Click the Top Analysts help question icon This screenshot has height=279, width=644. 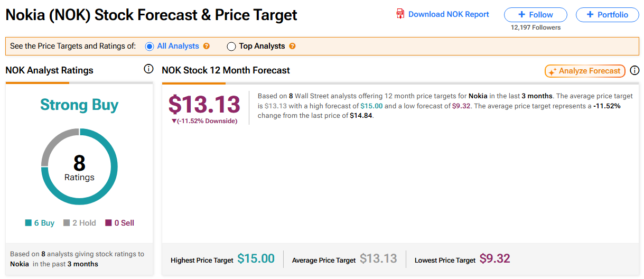[292, 46]
